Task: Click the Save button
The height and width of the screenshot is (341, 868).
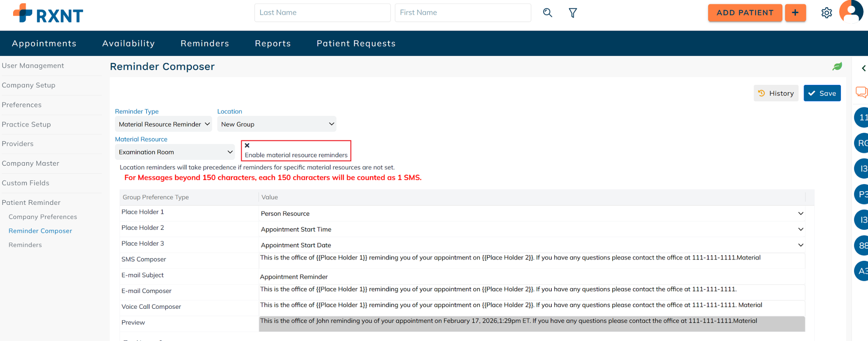Action: coord(822,93)
